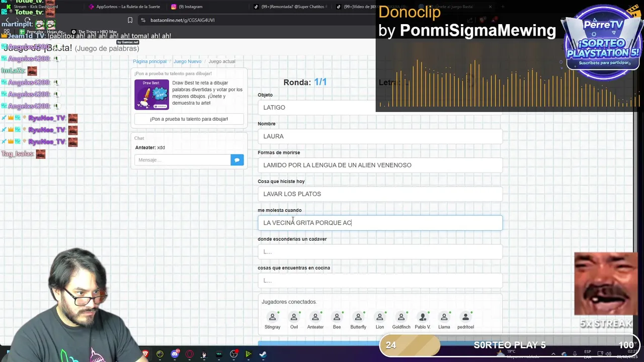Switch to AppSorteos La Ruleta tab

pyautogui.click(x=123, y=7)
